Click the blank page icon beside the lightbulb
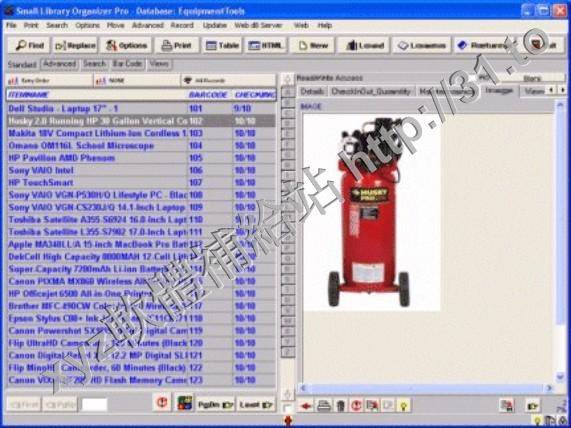 click(x=388, y=405)
